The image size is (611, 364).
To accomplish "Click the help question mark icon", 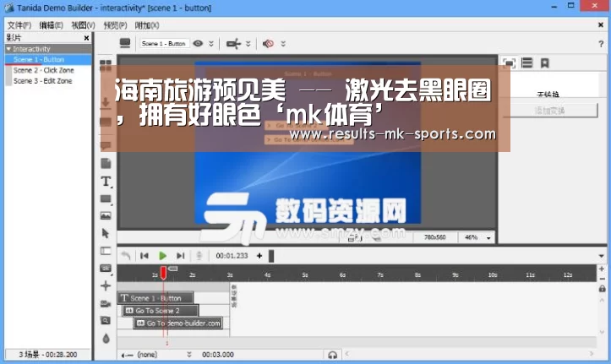I will (601, 44).
